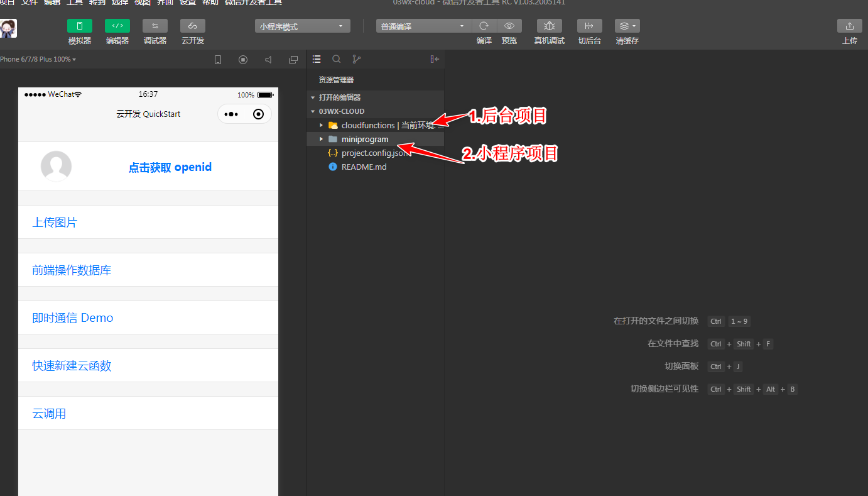Open the 帮助 menu
This screenshot has width=868, height=496.
[x=210, y=3]
